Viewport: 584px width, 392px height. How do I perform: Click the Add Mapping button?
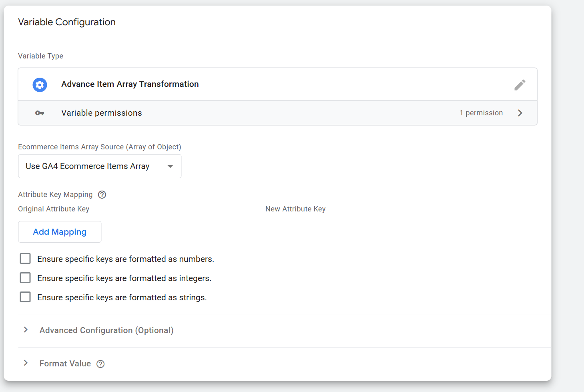[x=59, y=232]
